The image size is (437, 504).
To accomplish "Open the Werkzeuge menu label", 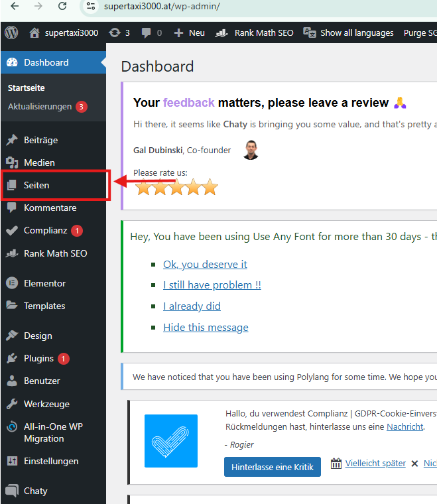I will click(x=46, y=404).
